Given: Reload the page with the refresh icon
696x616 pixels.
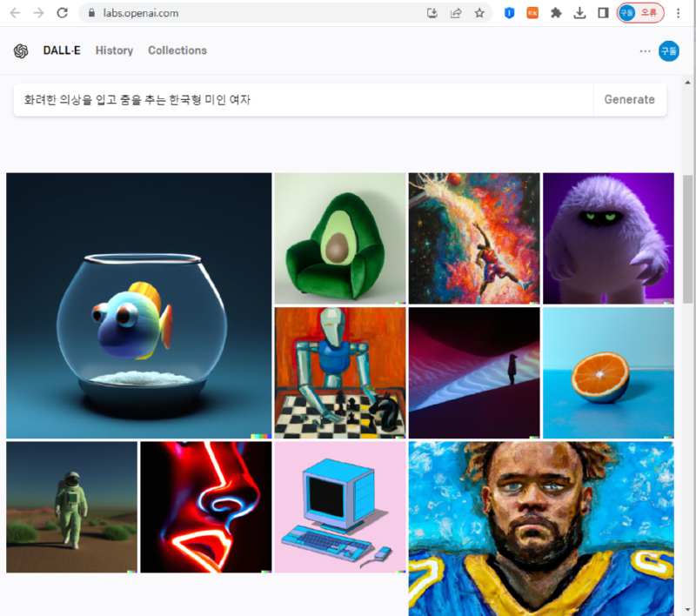Looking at the screenshot, I should 62,13.
